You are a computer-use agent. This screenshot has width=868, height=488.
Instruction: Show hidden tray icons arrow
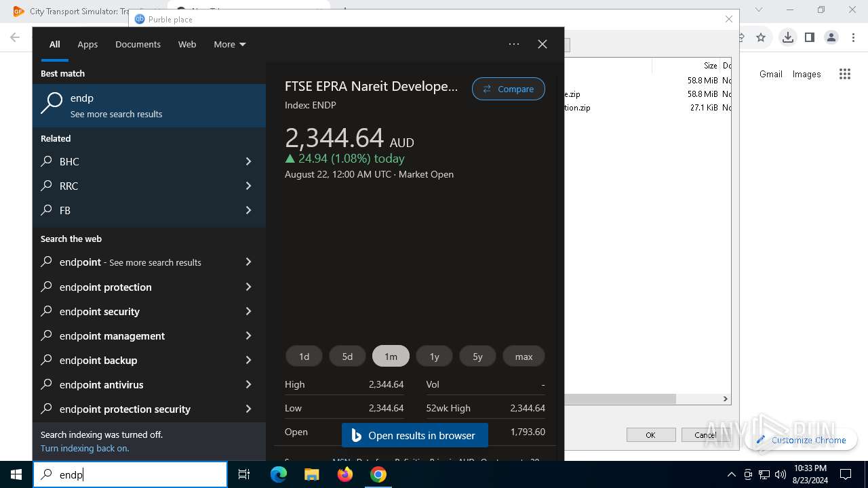click(731, 474)
